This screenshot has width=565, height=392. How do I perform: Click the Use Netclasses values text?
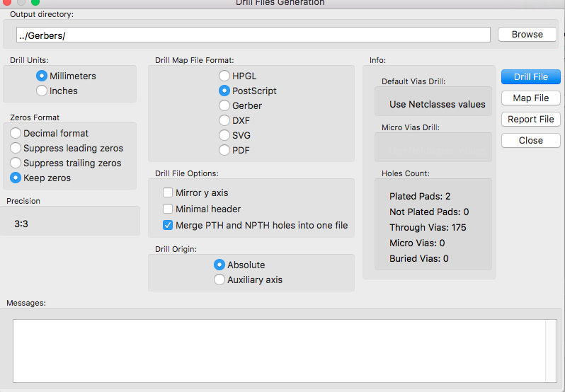click(437, 105)
